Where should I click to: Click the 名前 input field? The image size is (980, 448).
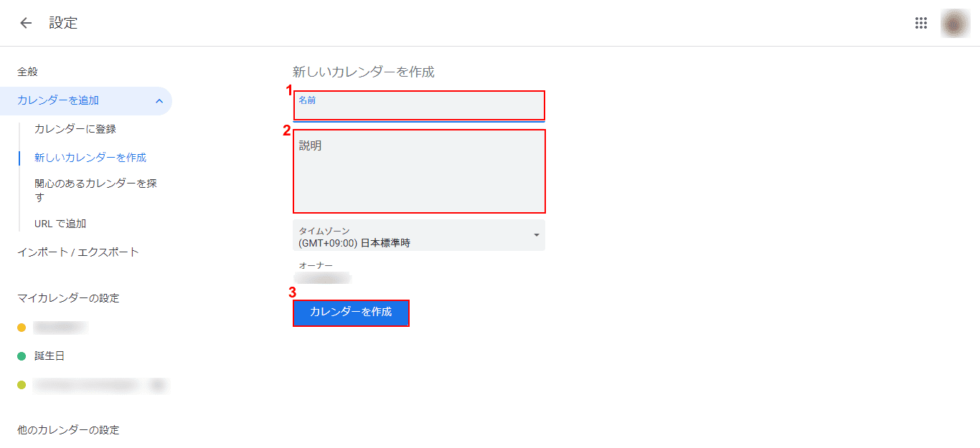(419, 106)
